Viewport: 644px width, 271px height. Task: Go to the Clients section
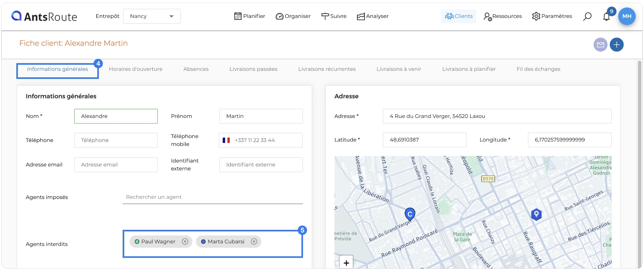(459, 16)
